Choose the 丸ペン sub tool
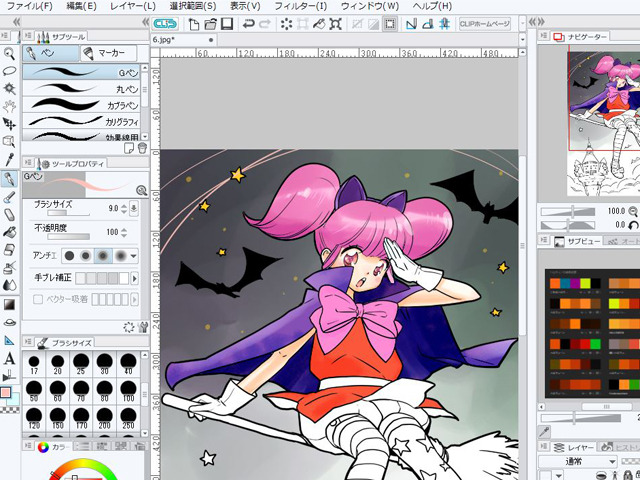Screen dimensions: 640x480 click(x=81, y=88)
